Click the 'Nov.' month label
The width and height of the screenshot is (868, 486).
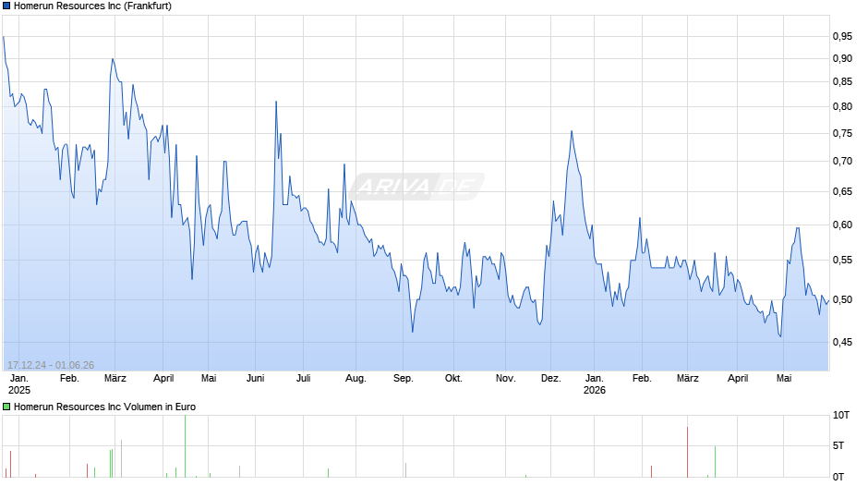[x=505, y=379]
